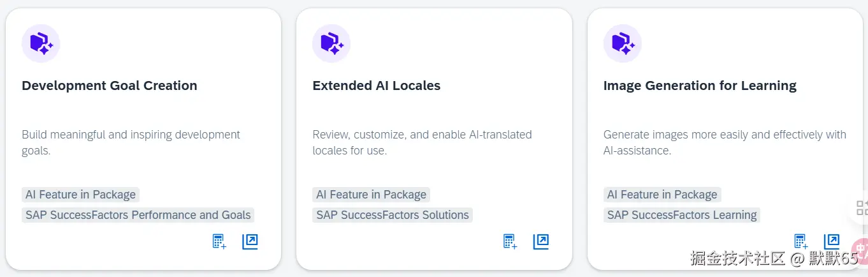This screenshot has height=277, width=868.
Task: Click the pink floating button at the right edge
Action: 860,250
